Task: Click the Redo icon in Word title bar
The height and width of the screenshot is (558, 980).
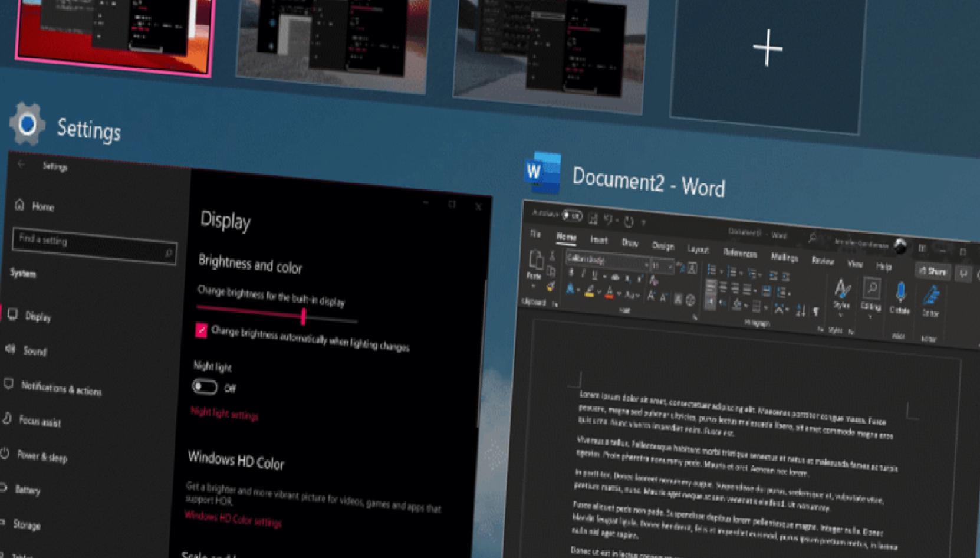Action: (629, 222)
